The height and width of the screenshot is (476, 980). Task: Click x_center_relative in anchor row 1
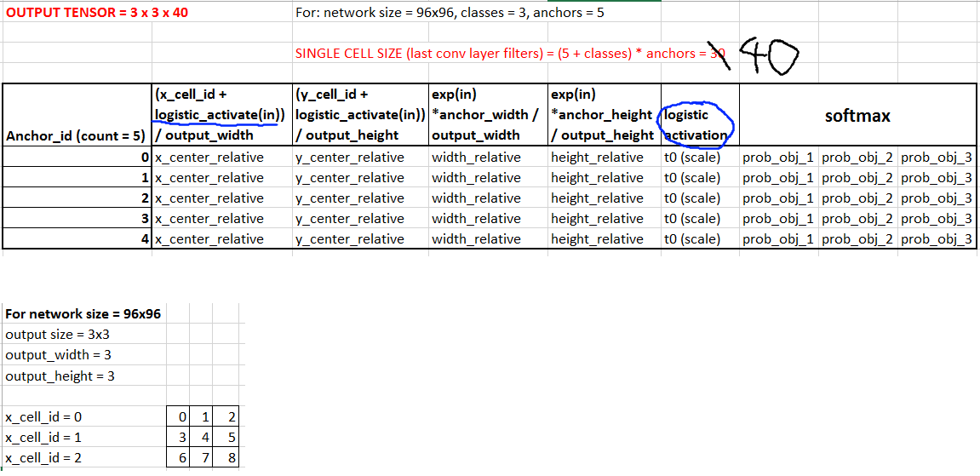pyautogui.click(x=222, y=178)
